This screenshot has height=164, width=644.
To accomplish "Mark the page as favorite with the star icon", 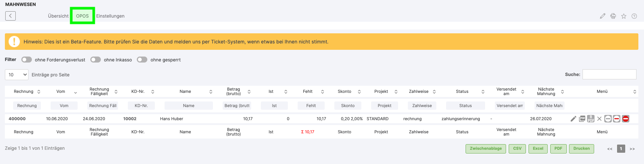I will [624, 16].
